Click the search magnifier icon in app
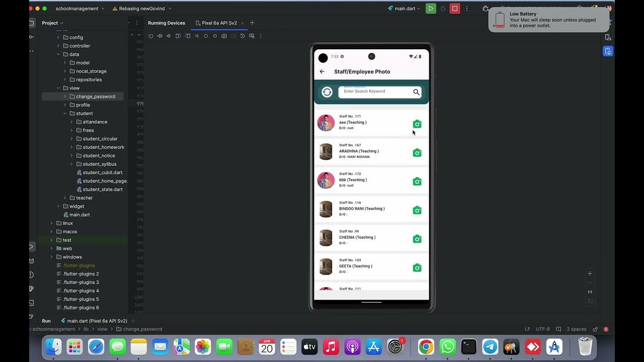 [416, 92]
